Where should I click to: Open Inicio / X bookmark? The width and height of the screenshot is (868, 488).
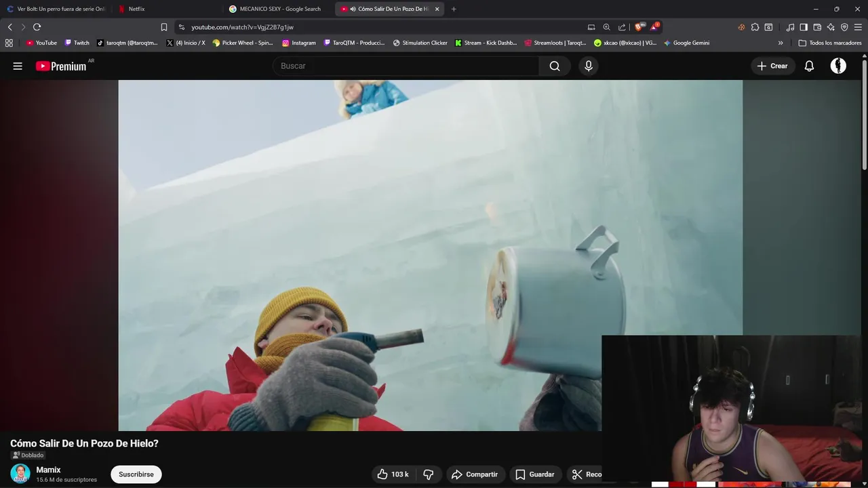click(186, 43)
